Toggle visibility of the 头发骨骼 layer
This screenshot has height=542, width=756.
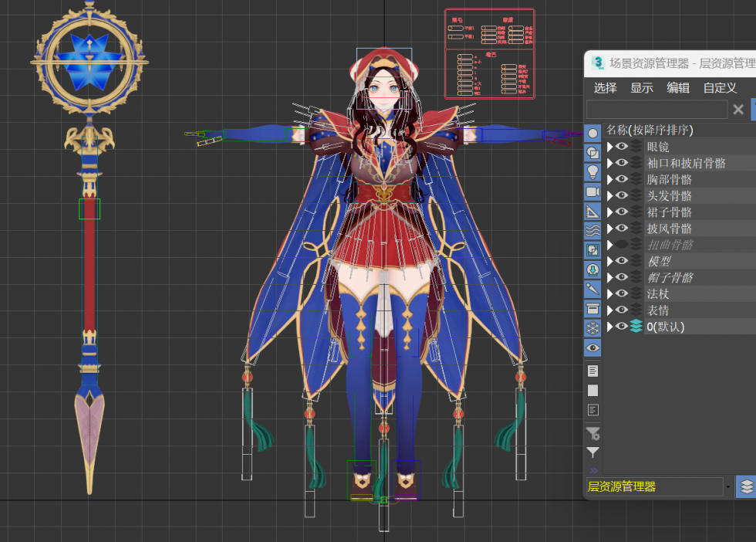pyautogui.click(x=622, y=195)
